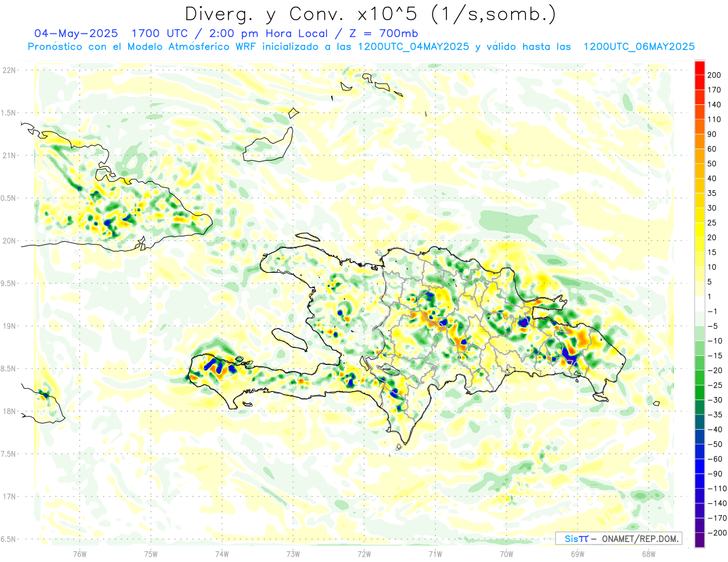The height and width of the screenshot is (562, 728).
Task: Click the '8.5N' latitude label
Action: [x=9, y=369]
